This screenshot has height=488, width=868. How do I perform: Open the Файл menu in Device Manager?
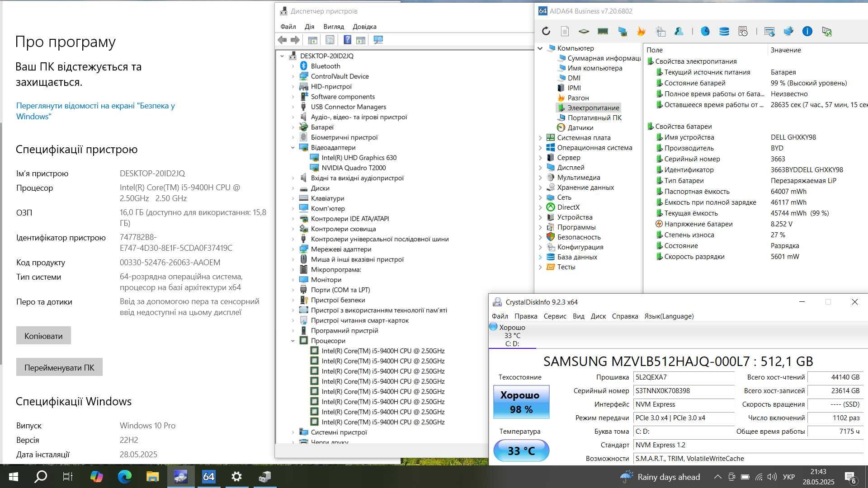tap(288, 27)
